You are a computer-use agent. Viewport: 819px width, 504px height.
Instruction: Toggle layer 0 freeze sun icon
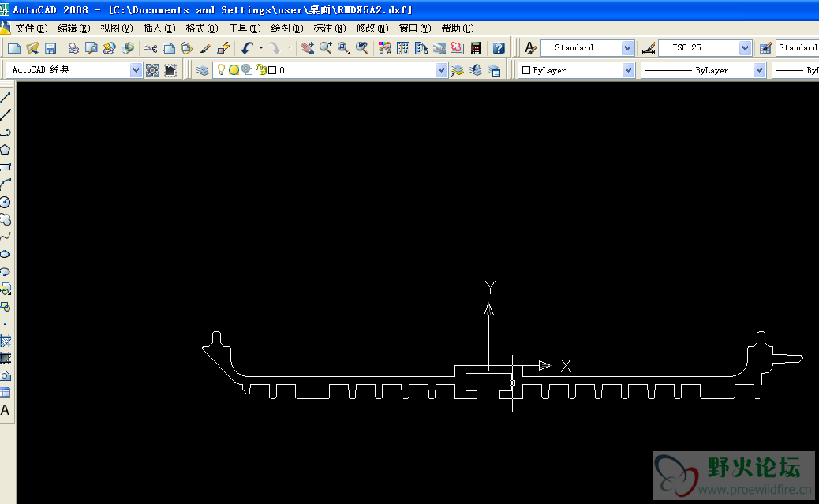(x=234, y=70)
